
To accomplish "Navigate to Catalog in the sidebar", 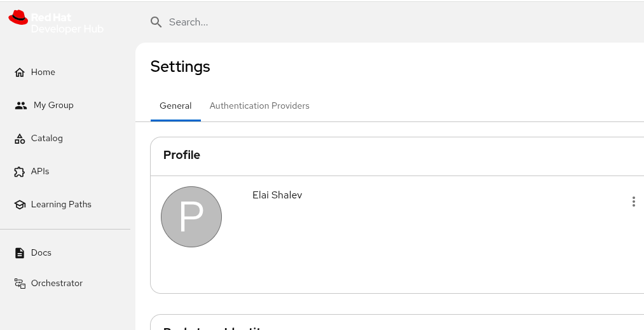I will click(x=47, y=139).
